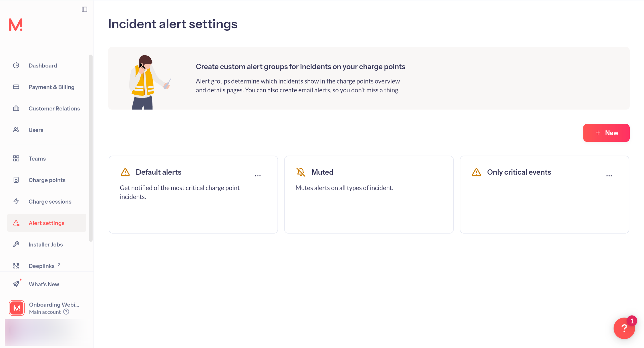Open the Alert settings menu item
Viewport: 644px width, 348px height.
tap(47, 223)
